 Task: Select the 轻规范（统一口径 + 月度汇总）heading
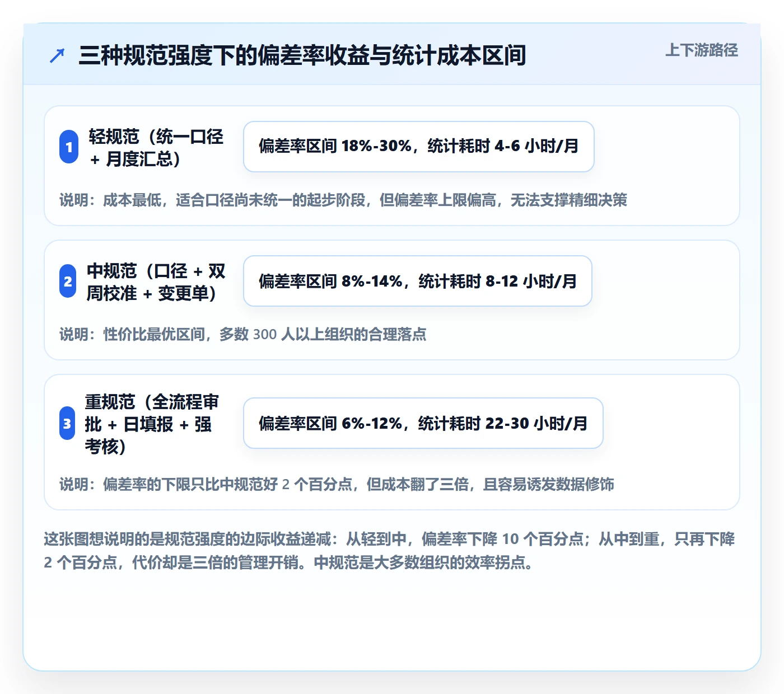point(156,147)
